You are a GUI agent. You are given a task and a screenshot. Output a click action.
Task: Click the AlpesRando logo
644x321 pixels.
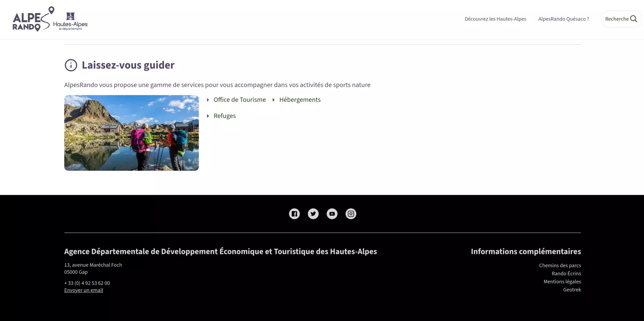point(33,19)
